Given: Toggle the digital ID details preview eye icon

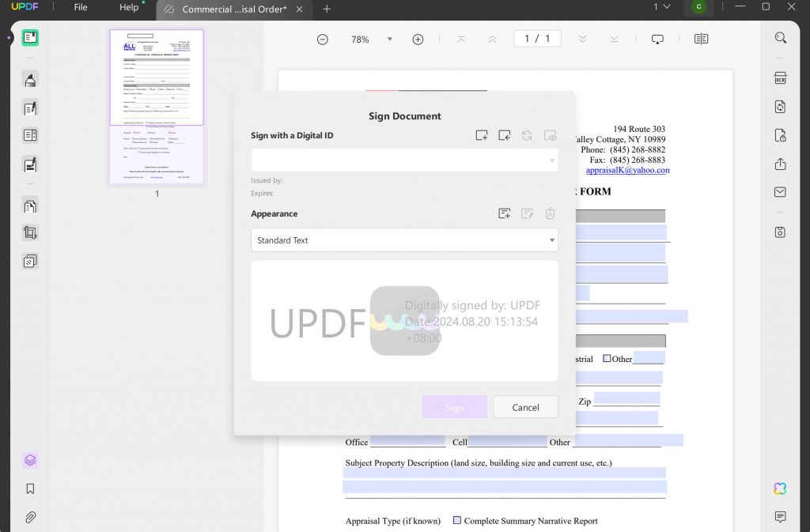Looking at the screenshot, I should [551, 135].
